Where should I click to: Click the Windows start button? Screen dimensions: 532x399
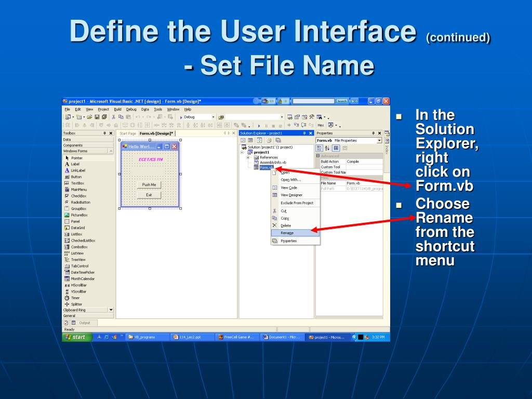click(77, 337)
